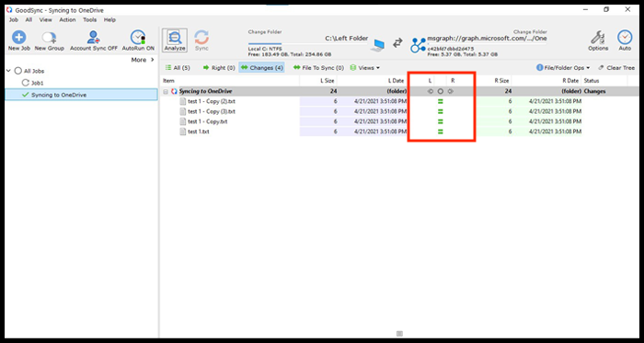Click the New Group icon
The width and height of the screenshot is (644, 343).
pyautogui.click(x=50, y=38)
